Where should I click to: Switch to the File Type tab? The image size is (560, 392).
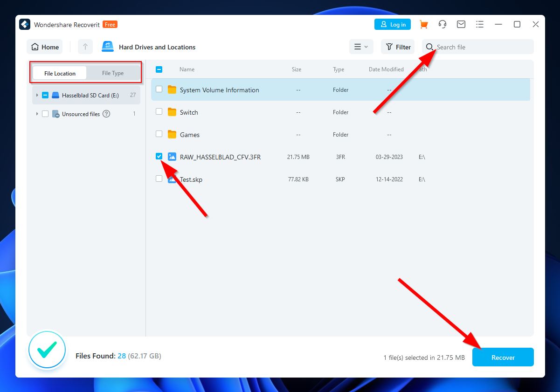113,73
